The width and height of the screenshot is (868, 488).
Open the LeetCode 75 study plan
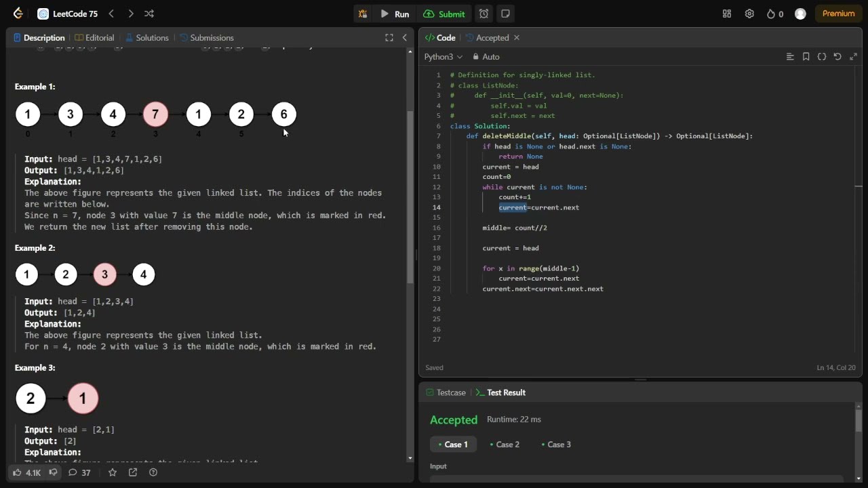(x=67, y=14)
